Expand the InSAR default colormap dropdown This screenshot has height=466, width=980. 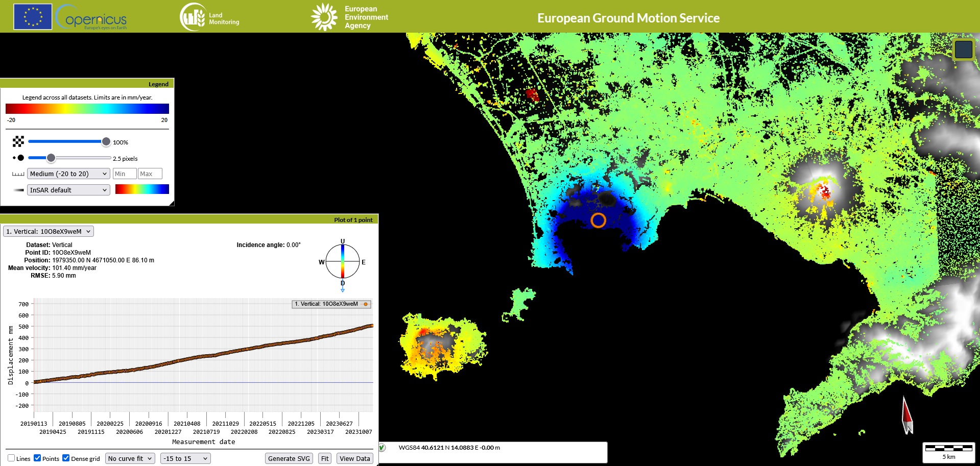(x=68, y=190)
